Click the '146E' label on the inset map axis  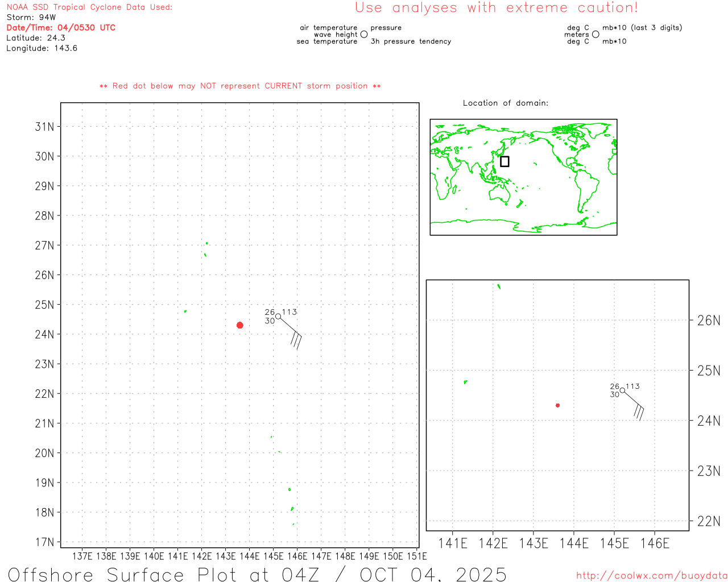(655, 543)
